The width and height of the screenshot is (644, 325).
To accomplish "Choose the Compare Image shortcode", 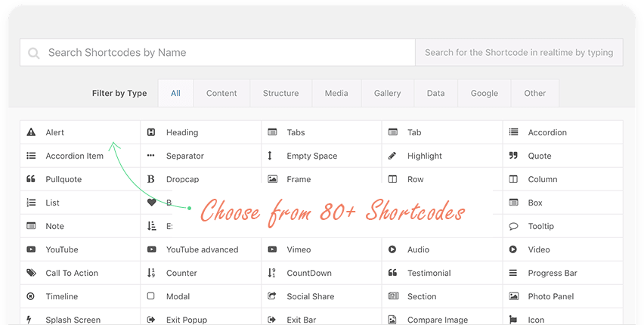I will click(x=442, y=317).
